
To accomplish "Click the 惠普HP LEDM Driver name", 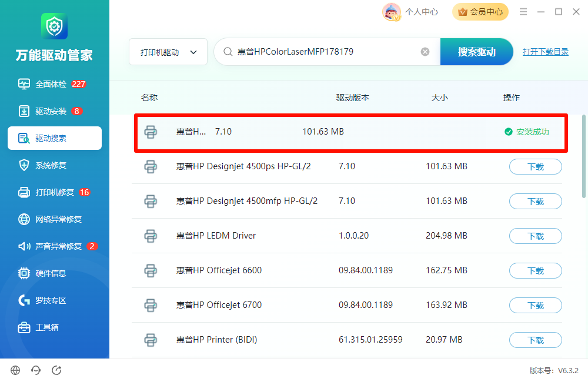I will [216, 236].
